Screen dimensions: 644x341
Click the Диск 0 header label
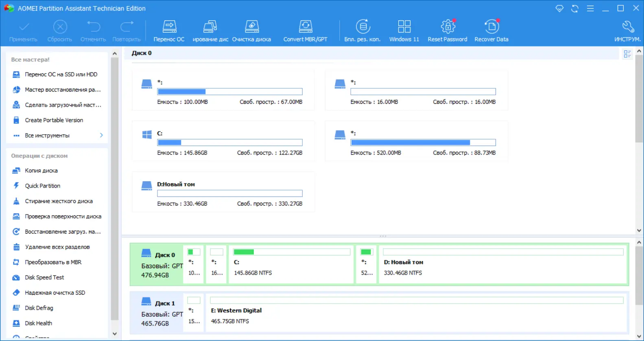pyautogui.click(x=142, y=53)
